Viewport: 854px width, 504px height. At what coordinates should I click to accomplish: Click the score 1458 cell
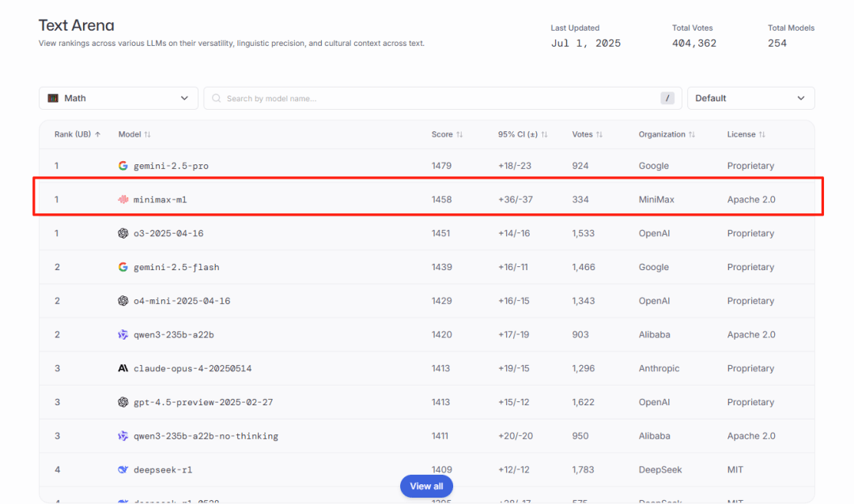[441, 199]
